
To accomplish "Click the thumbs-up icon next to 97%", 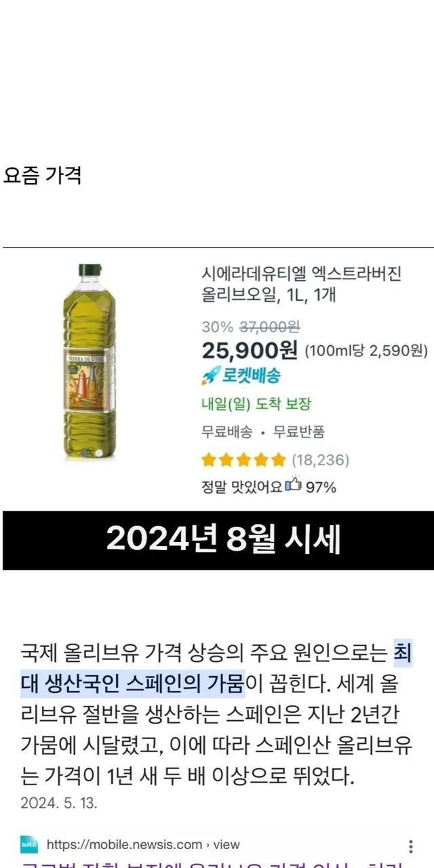I will (293, 486).
